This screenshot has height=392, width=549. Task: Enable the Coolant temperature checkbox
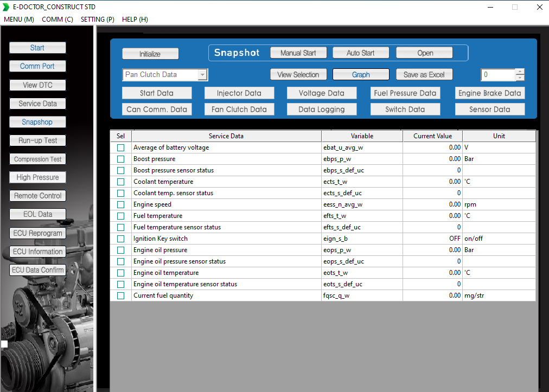121,182
